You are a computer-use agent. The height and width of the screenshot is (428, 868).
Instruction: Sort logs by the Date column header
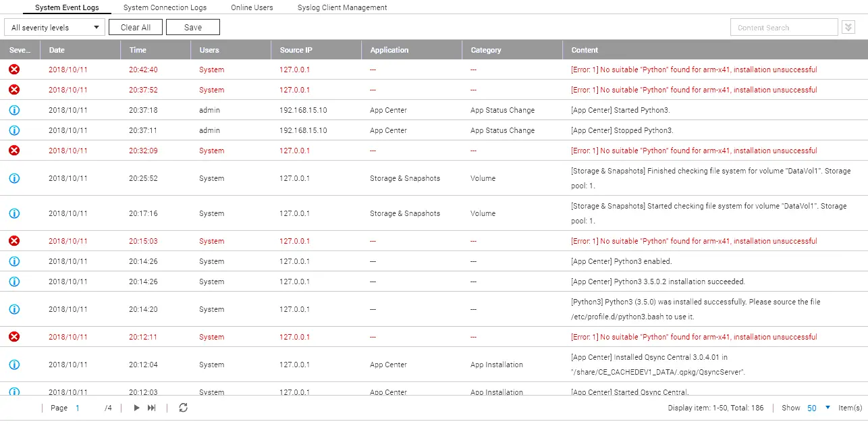coord(57,50)
